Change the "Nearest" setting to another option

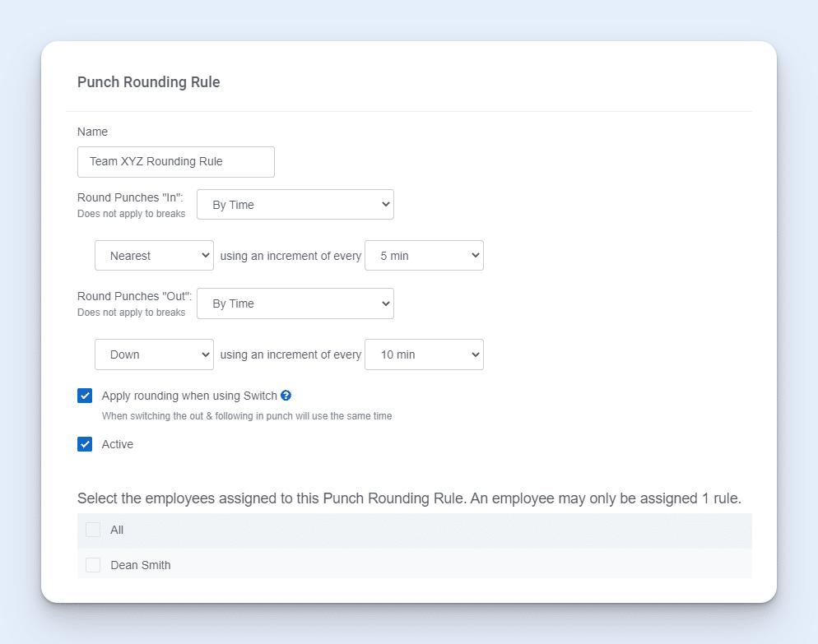point(154,255)
